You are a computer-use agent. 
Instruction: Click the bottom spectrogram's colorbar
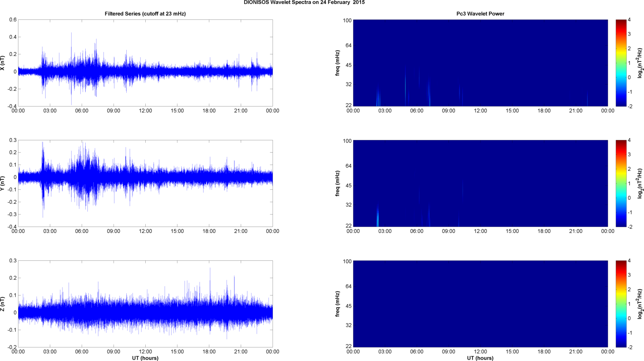[x=621, y=304]
